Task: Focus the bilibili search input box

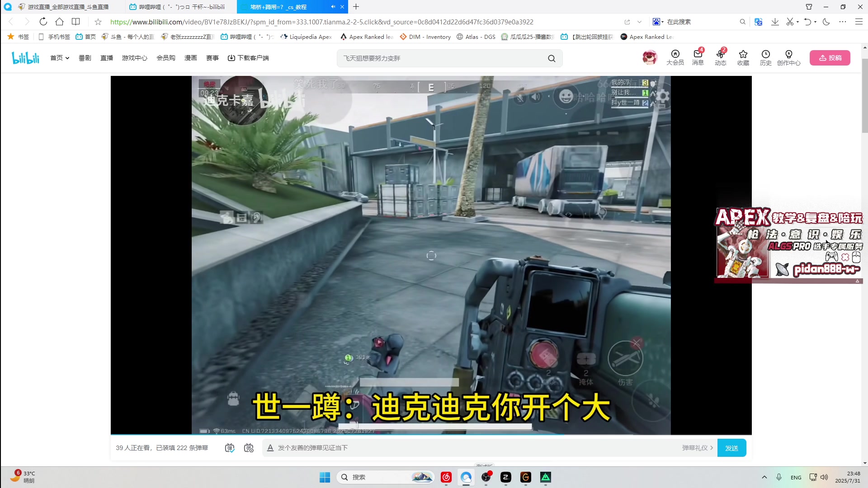Action: click(x=441, y=58)
